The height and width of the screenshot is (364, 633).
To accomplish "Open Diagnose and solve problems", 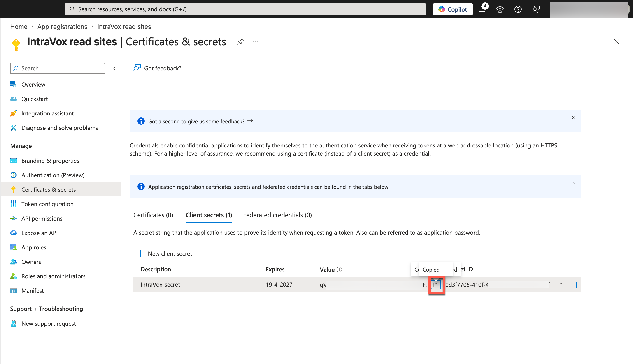I will (x=60, y=128).
